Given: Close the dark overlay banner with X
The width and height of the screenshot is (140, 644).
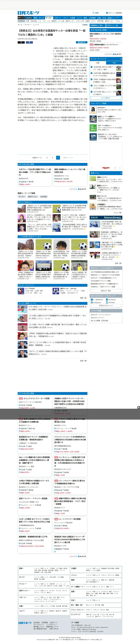Looking at the screenshot, I should [x=138, y=407].
